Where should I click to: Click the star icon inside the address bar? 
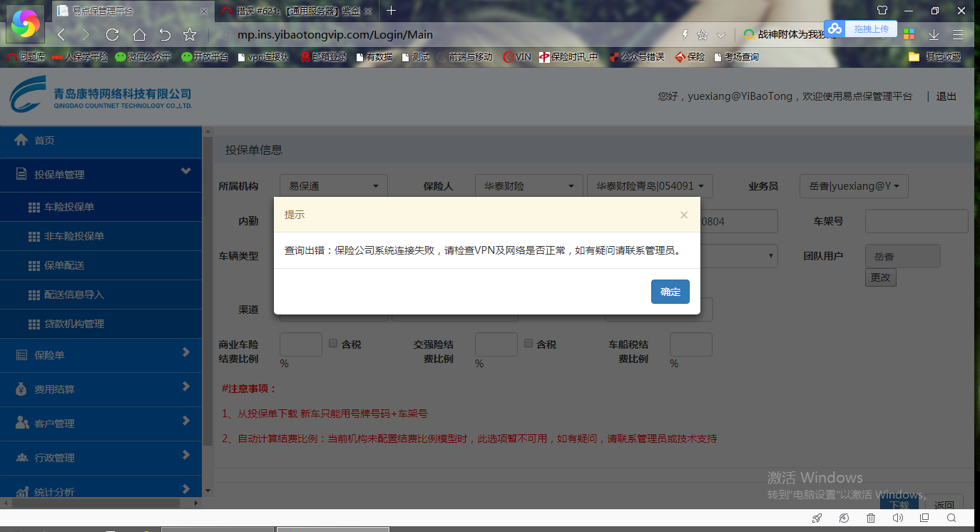(x=703, y=34)
